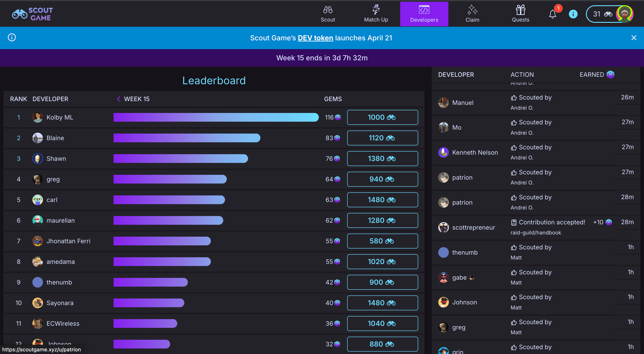Open notifications bell
The image size is (644, 354).
click(552, 14)
